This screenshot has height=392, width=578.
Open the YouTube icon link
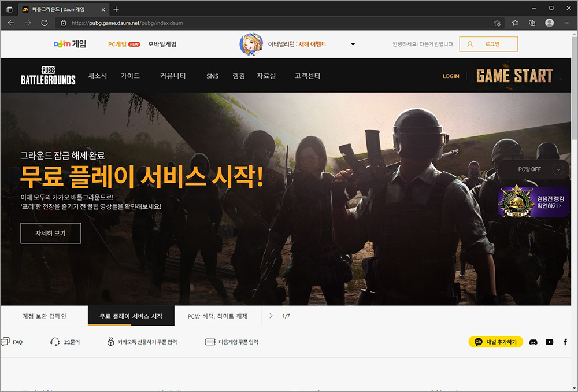(x=549, y=342)
